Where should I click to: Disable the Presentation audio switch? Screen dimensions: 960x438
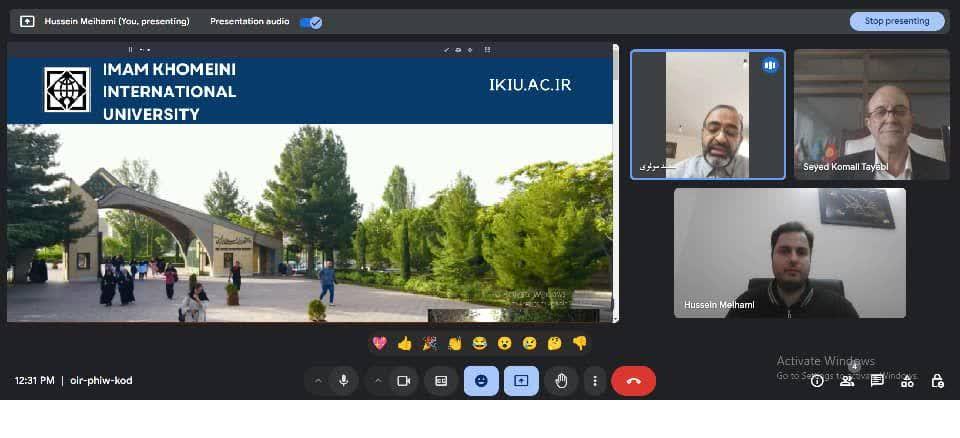(x=311, y=21)
